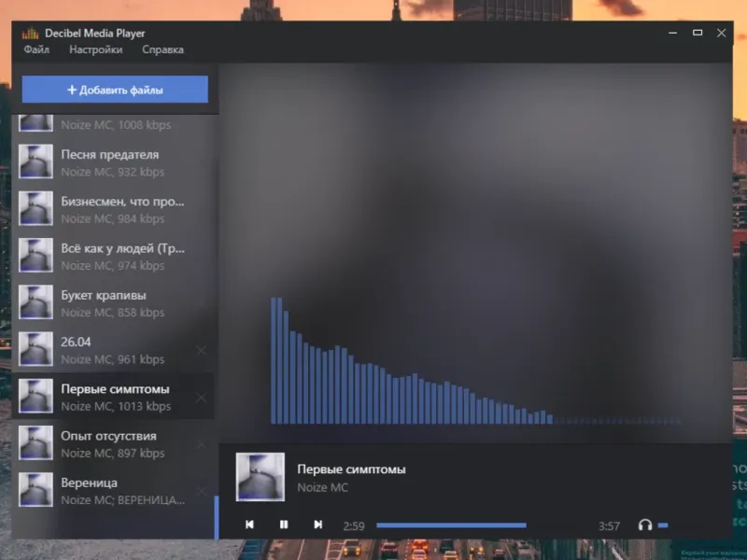Image resolution: width=747 pixels, height=560 pixels.
Task: Remove Опыт отсутствия with its X icon
Action: [202, 444]
